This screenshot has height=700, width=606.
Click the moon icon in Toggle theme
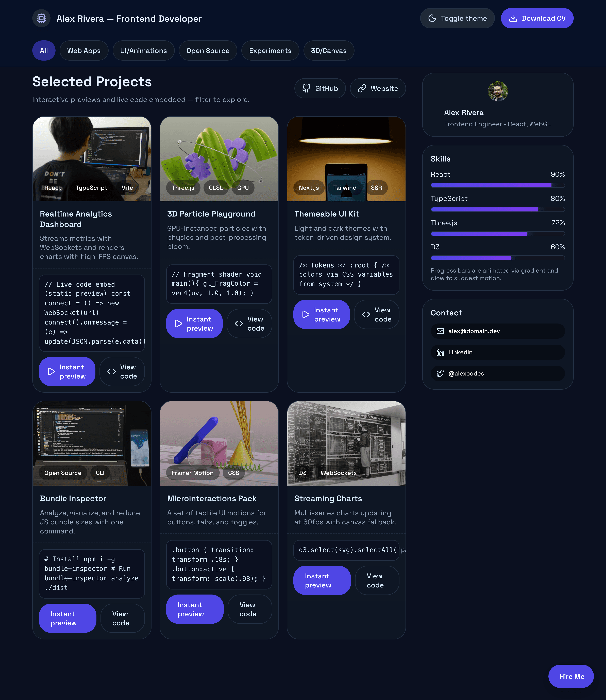point(432,18)
